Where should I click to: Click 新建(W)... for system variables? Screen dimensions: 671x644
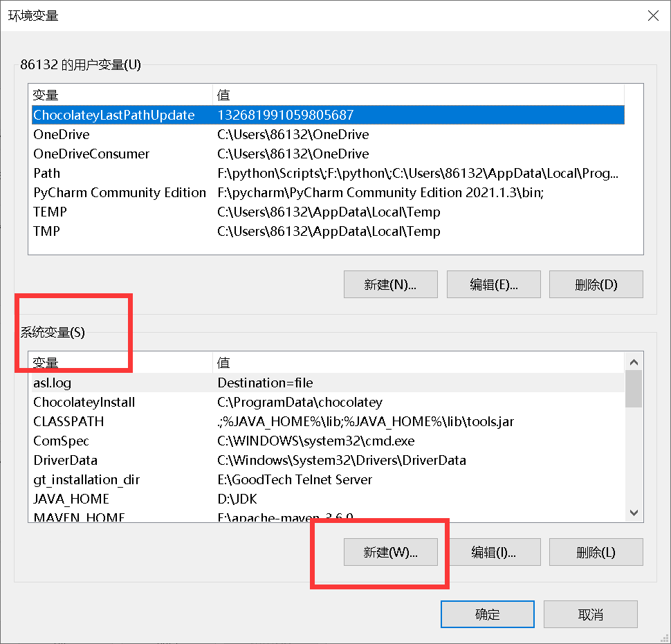click(x=390, y=552)
